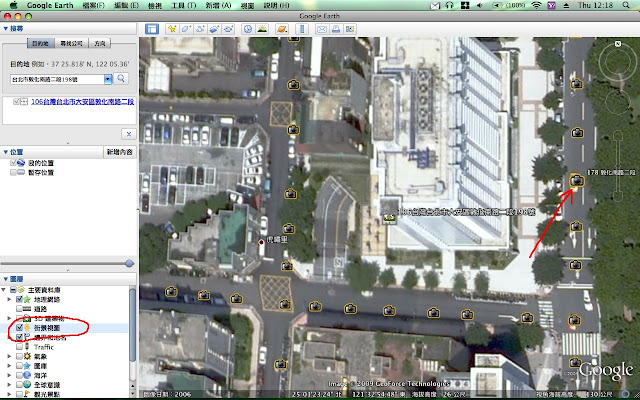Screen dimensions: 640x400
Task: Email the view with the envelope icon
Action: (322, 29)
